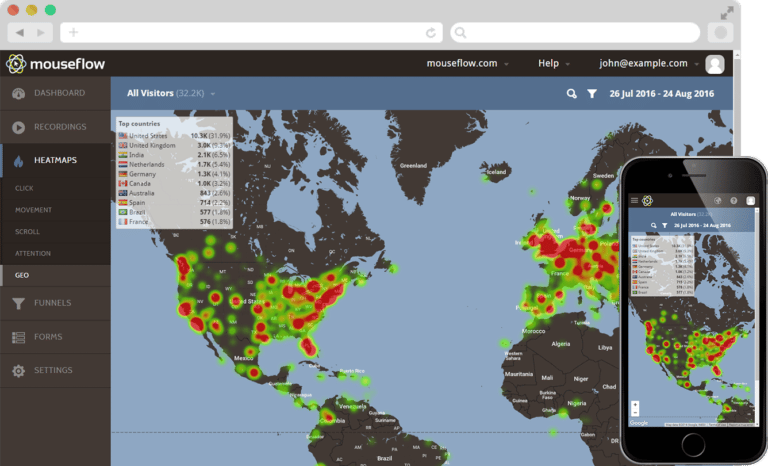Viewport: 768px width, 466px height.
Task: Click the user avatar icon top right
Action: coord(714,64)
